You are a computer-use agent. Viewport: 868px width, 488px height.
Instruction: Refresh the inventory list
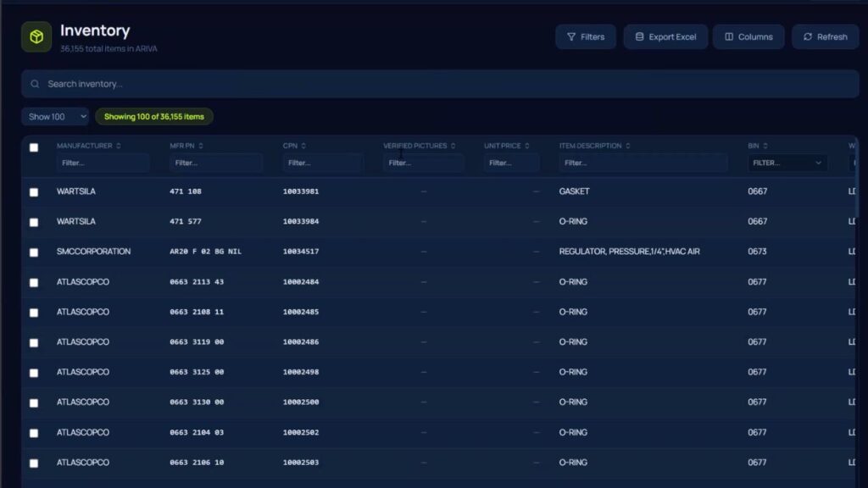click(x=825, y=36)
